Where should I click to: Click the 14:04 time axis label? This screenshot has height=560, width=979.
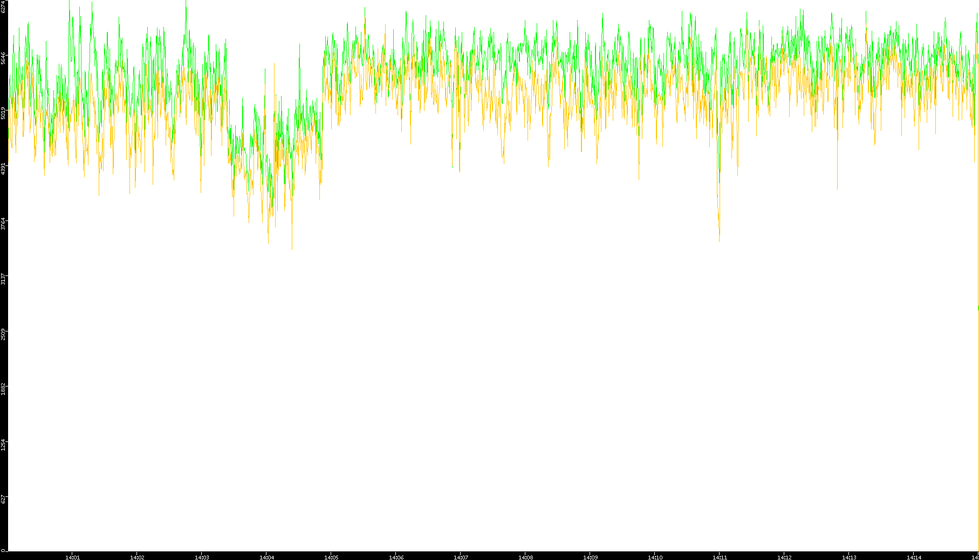coord(266,557)
